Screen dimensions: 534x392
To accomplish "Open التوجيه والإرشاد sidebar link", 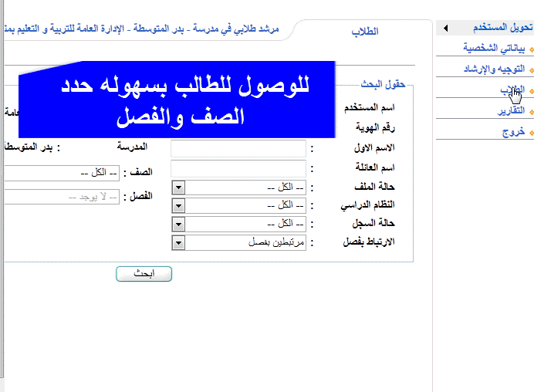I will pos(494,69).
